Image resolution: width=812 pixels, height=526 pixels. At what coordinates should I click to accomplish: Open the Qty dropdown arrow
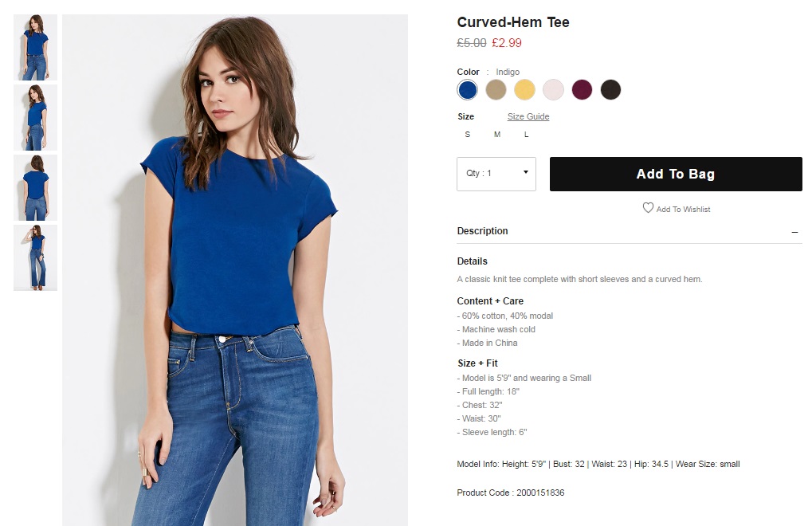pyautogui.click(x=526, y=172)
